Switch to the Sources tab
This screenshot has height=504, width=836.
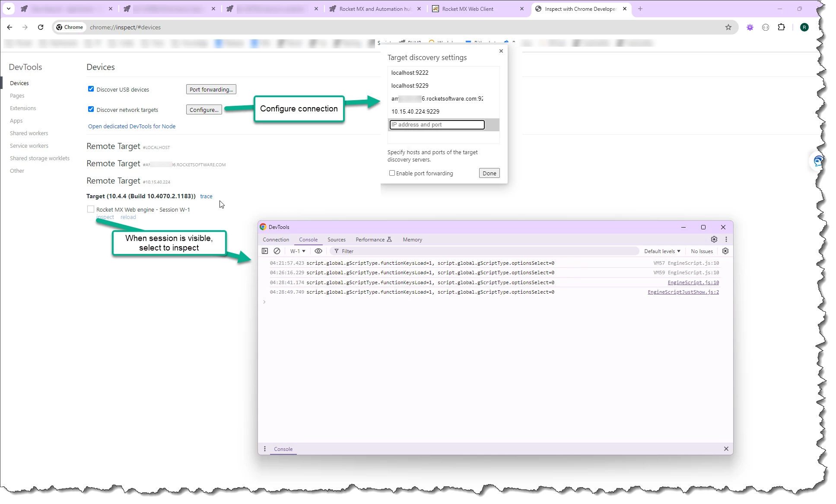coord(336,240)
